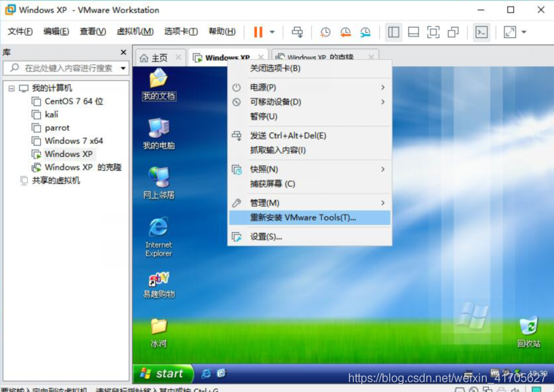Viewport: 554px width, 392px height.
Task: Select the 我的文档 desktop icon
Action: pyautogui.click(x=158, y=84)
